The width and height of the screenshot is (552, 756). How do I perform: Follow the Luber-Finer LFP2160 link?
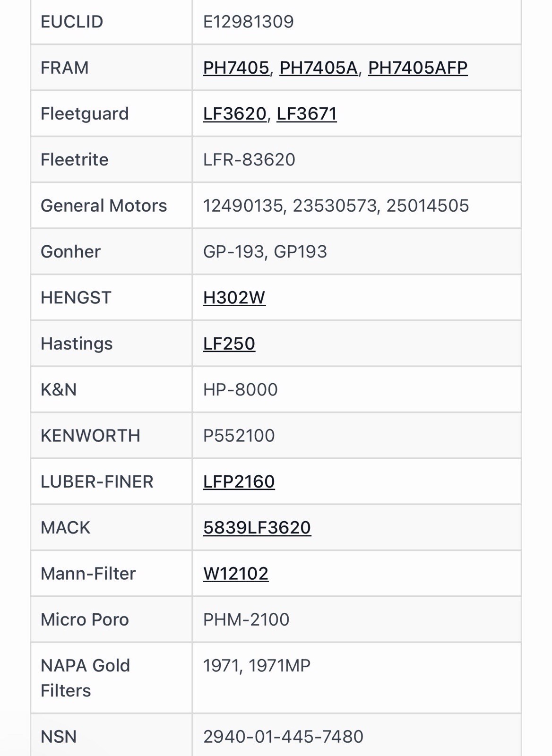tap(239, 481)
